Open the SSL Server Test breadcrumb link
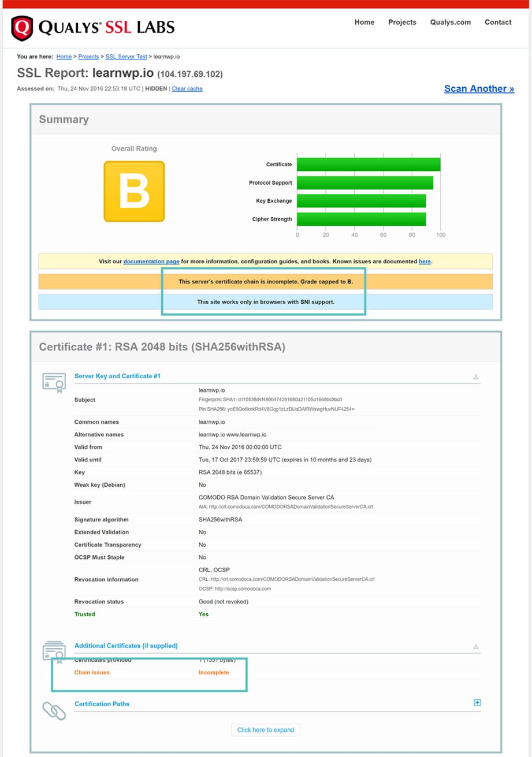532x757 pixels. [x=126, y=57]
